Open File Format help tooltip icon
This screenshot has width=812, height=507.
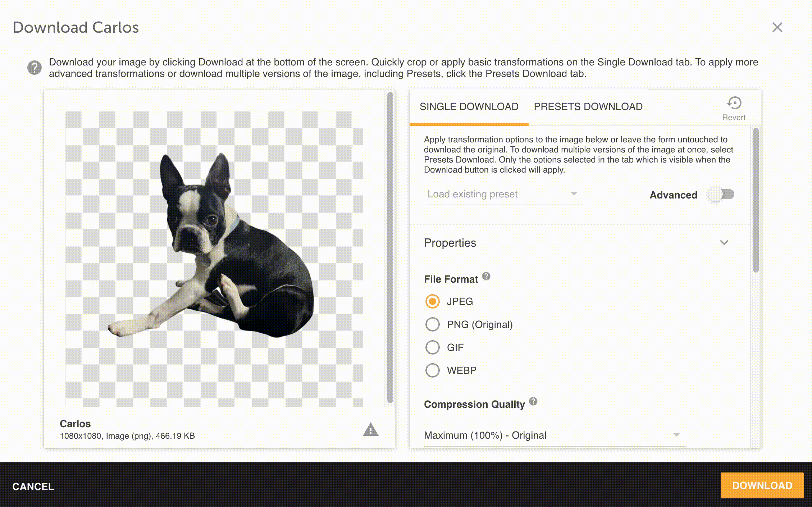click(486, 276)
